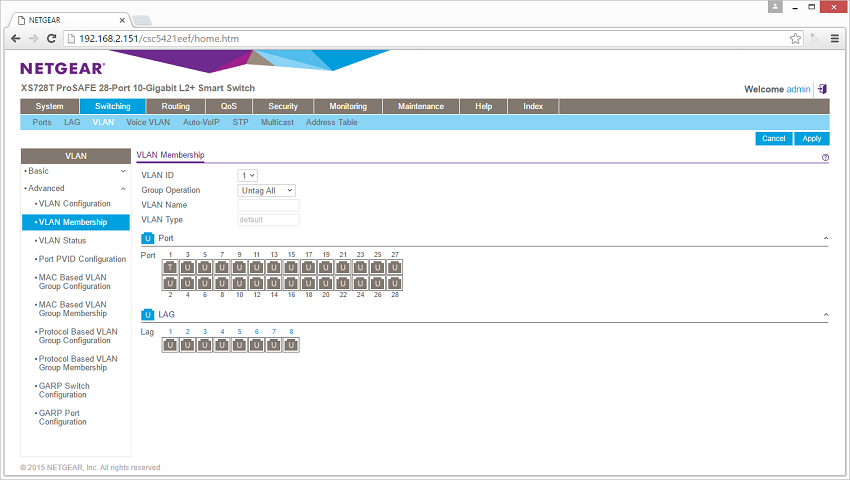Go to the STP submenu
Screen dimensions: 850x480
240,123
